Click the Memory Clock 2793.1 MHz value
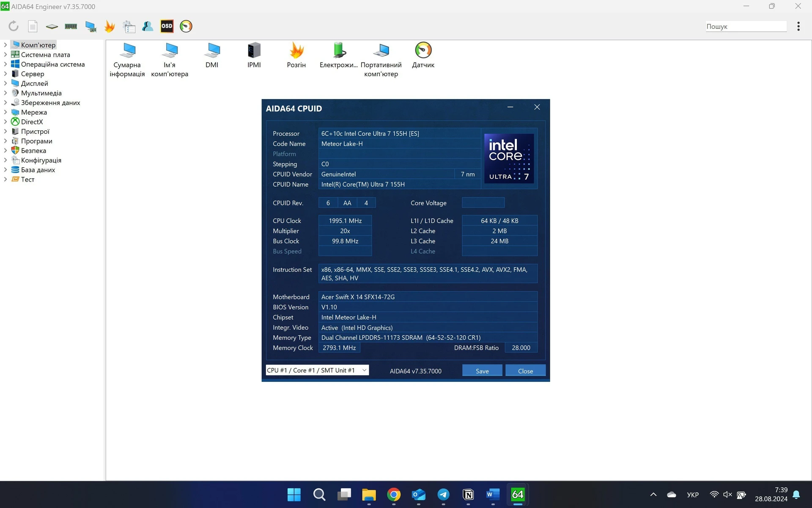Image resolution: width=812 pixels, height=508 pixels. click(x=339, y=348)
